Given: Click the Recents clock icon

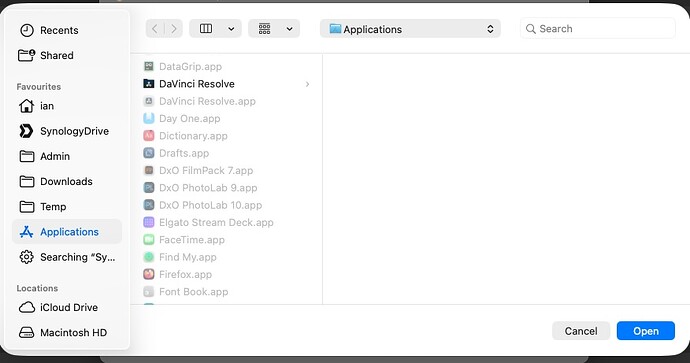Looking at the screenshot, I should pyautogui.click(x=26, y=30).
